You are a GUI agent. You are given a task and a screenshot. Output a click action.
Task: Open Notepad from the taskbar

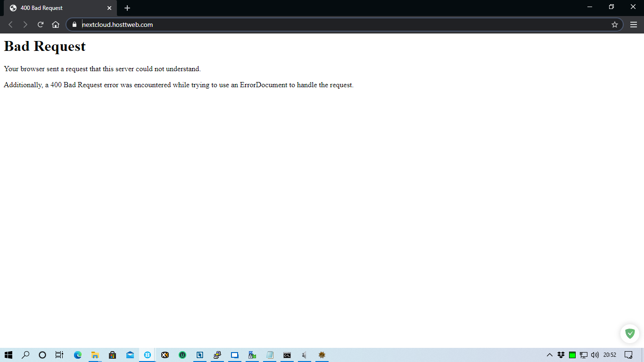(x=270, y=355)
